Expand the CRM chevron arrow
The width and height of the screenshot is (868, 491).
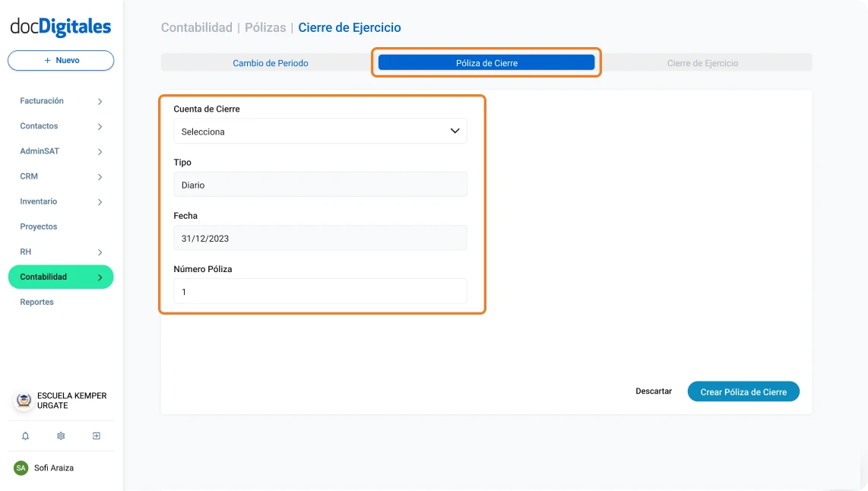pos(100,177)
